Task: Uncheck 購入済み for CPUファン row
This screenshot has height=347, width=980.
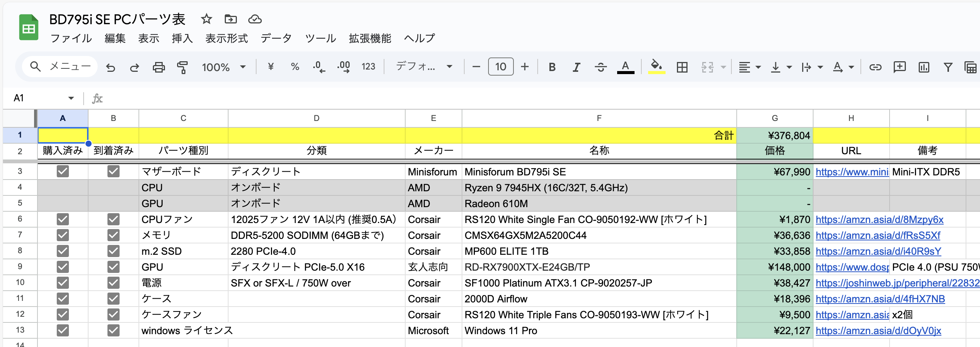Action: click(x=63, y=219)
